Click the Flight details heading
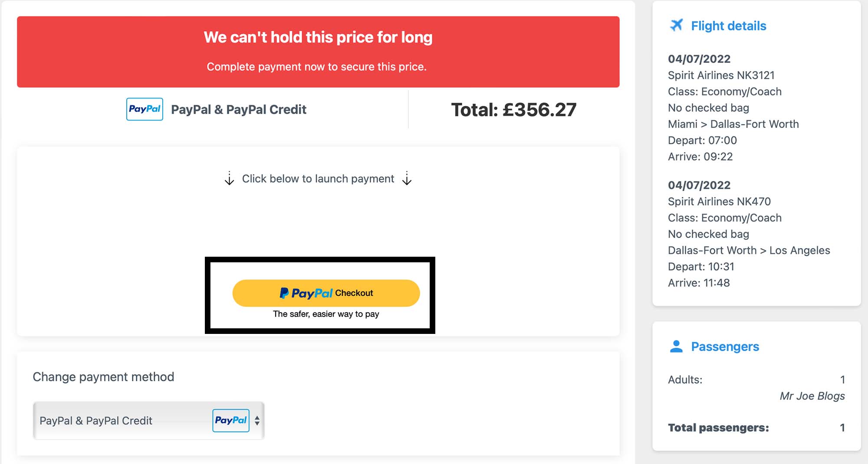868x464 pixels. [x=728, y=26]
